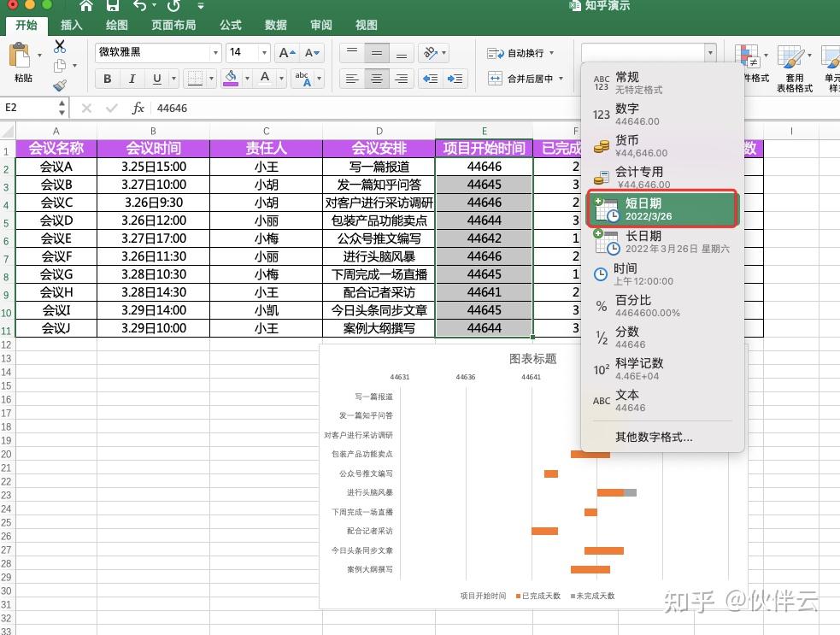
Task: Click the Redo arrow icon
Action: pyautogui.click(x=173, y=5)
